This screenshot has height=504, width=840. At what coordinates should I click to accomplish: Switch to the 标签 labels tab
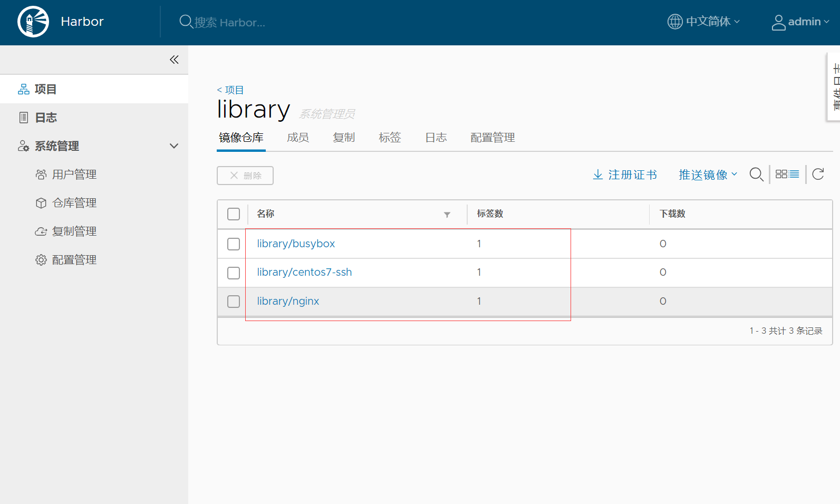(x=390, y=138)
